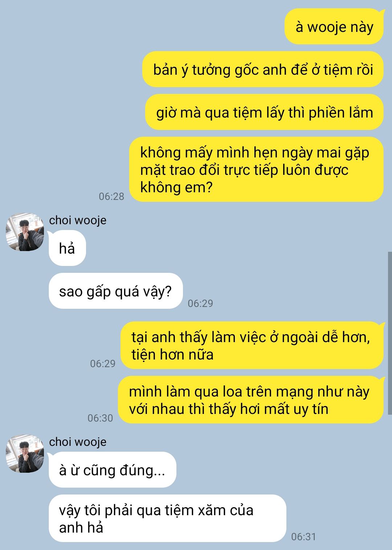Open the second choi wooje sender name
The width and height of the screenshot is (392, 550).
pyautogui.click(x=78, y=442)
